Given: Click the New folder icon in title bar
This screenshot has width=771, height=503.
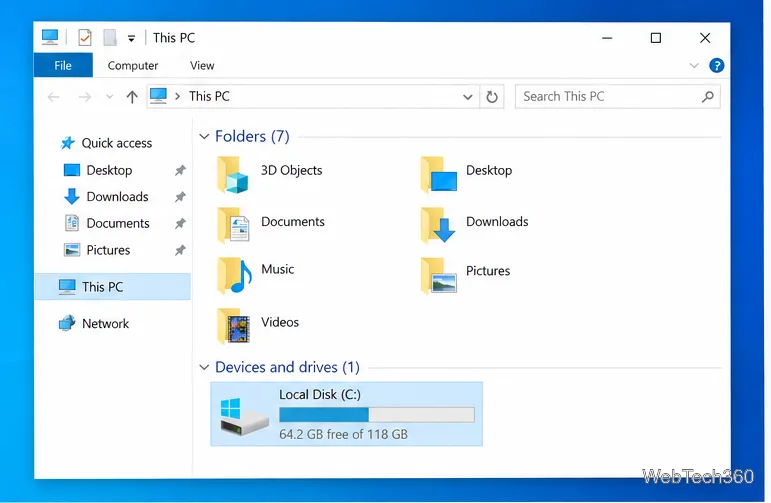Looking at the screenshot, I should [x=110, y=37].
